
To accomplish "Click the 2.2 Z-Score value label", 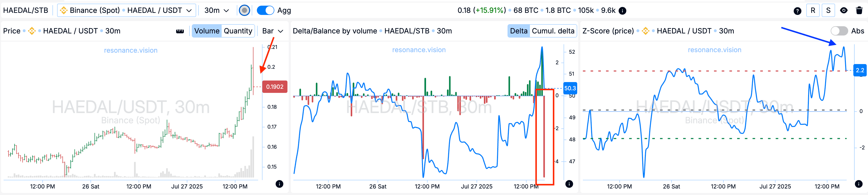I will coord(860,70).
